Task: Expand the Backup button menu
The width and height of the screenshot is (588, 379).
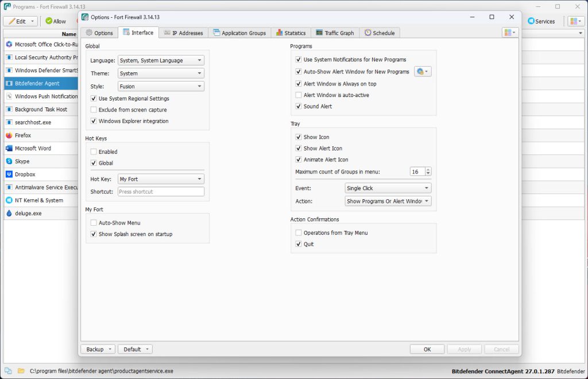Action: (x=98, y=349)
